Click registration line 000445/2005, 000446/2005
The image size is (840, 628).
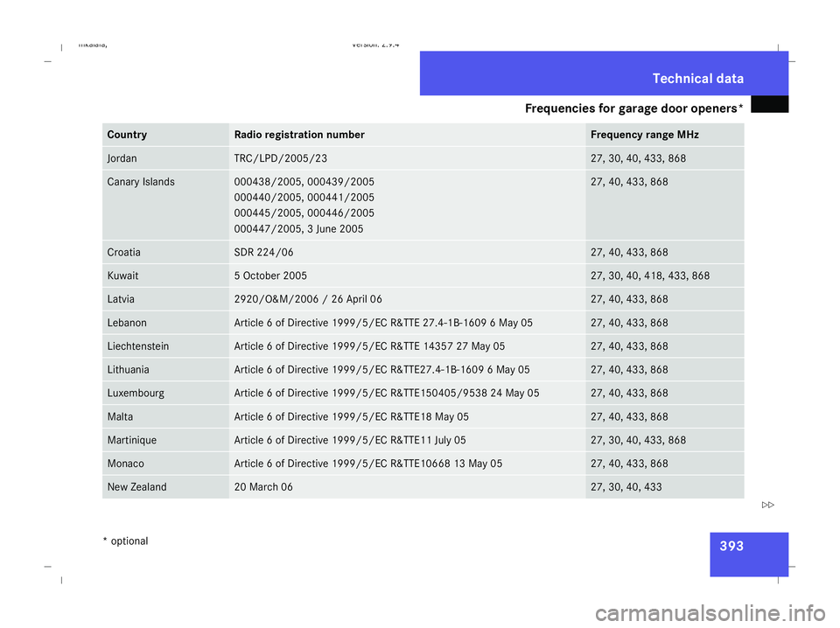tap(304, 213)
